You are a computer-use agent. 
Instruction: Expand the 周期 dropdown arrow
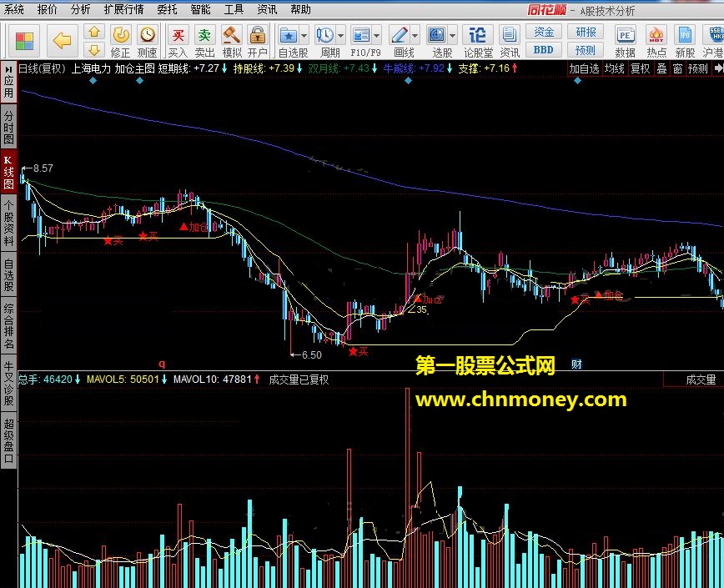(x=341, y=36)
